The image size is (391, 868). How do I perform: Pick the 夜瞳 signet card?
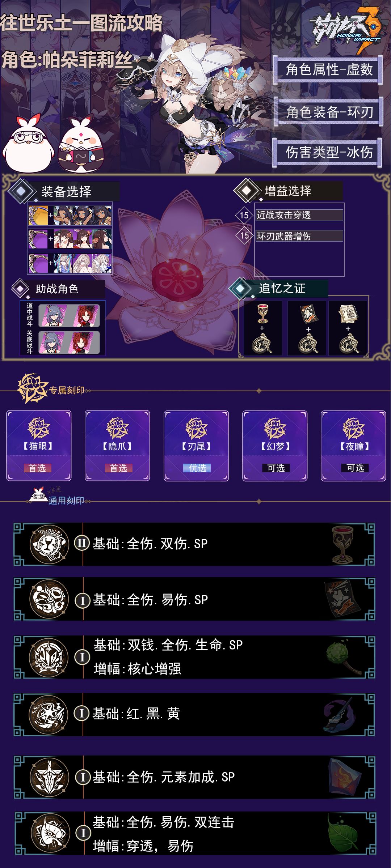(x=353, y=446)
